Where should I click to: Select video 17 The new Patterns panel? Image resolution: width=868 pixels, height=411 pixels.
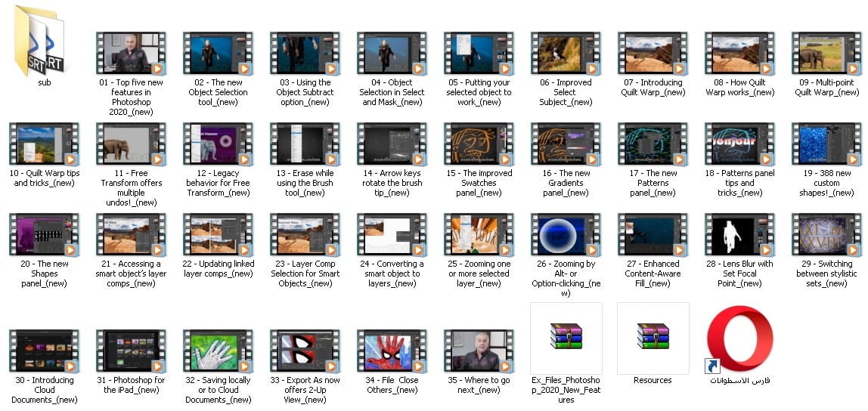[x=653, y=144]
